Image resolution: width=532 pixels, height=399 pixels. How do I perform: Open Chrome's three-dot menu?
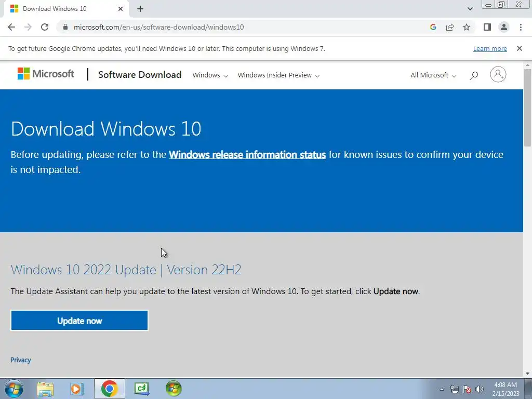coord(521,27)
